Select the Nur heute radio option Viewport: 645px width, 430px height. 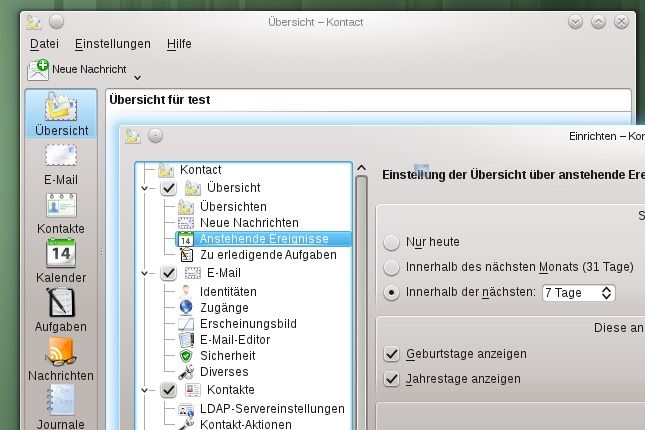click(391, 242)
